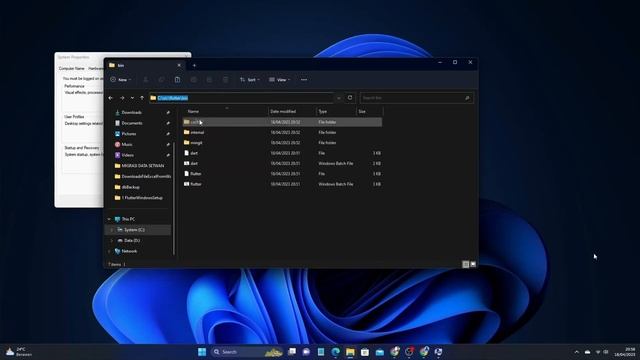Expand the Network tree node
640x360 pixels.
pos(109,251)
